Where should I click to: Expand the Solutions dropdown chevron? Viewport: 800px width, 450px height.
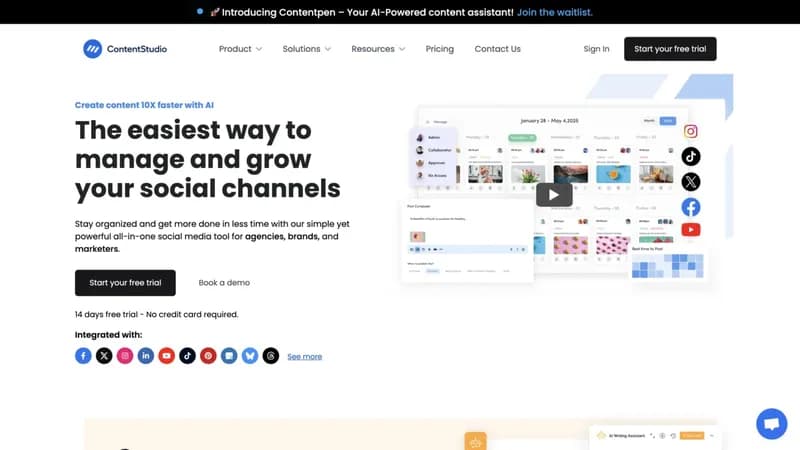(328, 49)
